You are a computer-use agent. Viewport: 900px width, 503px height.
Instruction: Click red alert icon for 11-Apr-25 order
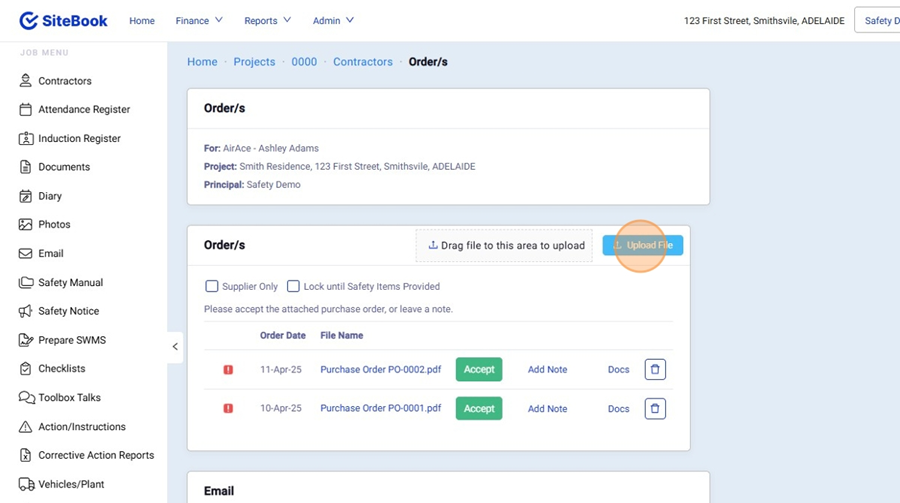tap(228, 370)
